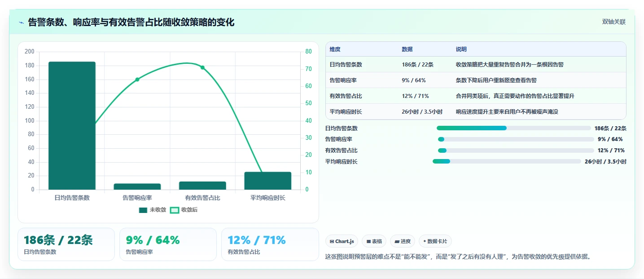
Task: Click the 告警响应率 progress bar
Action: coord(516,139)
